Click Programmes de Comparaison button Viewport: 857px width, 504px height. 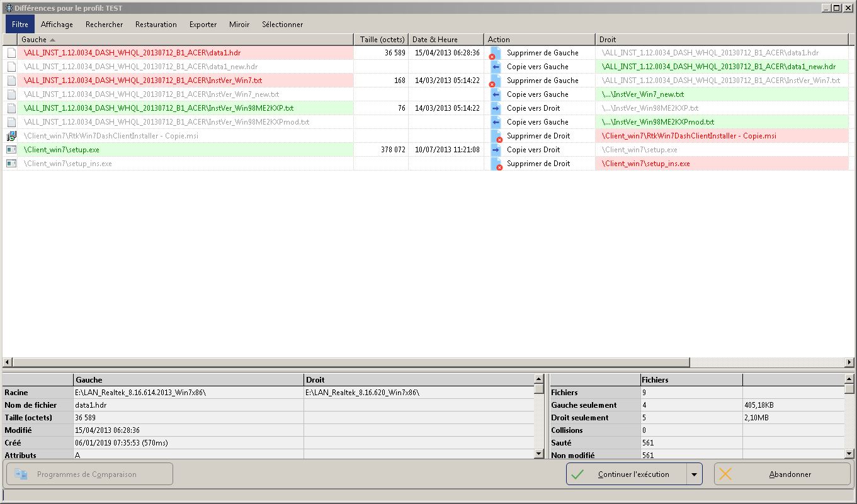89,474
